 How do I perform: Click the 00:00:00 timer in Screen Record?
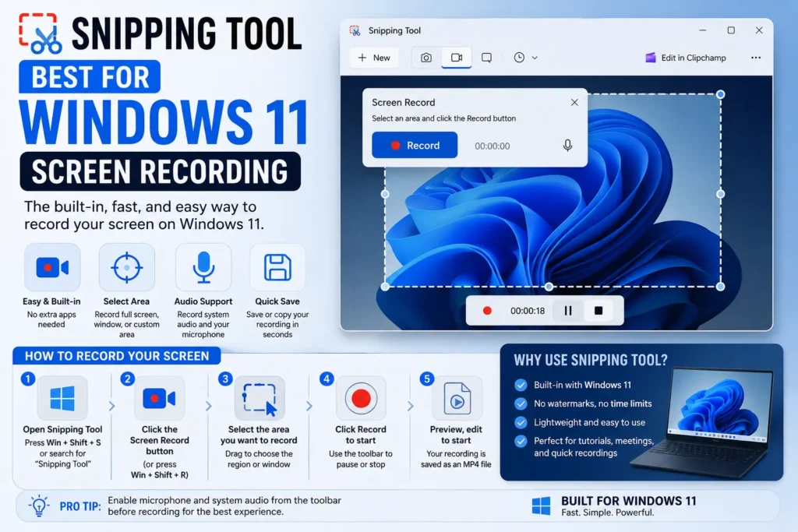coord(493,146)
